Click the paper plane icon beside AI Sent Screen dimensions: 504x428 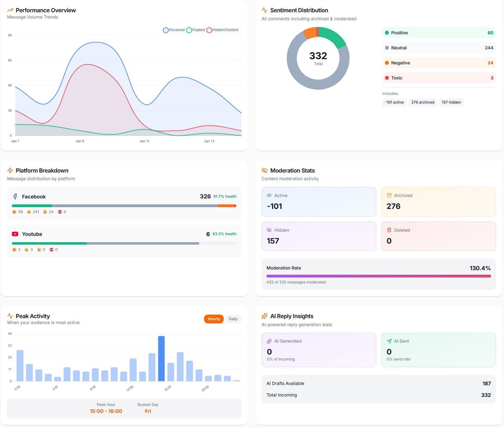click(389, 341)
